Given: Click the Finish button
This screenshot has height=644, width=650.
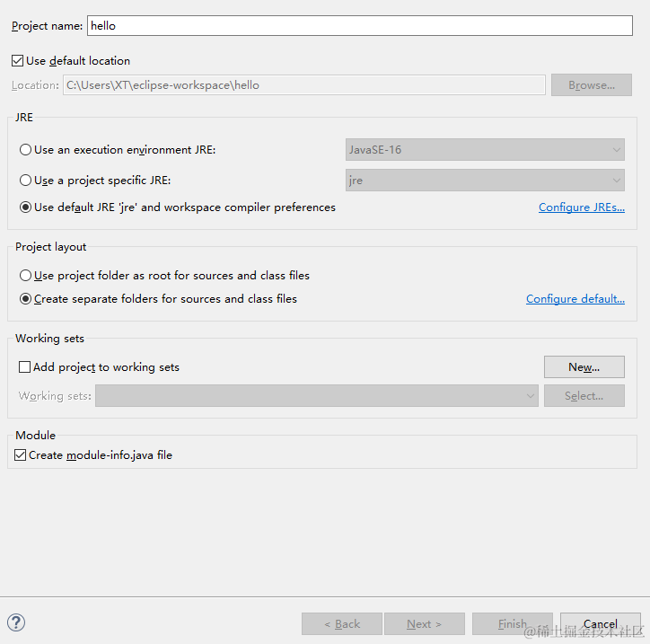Looking at the screenshot, I should click(513, 623).
